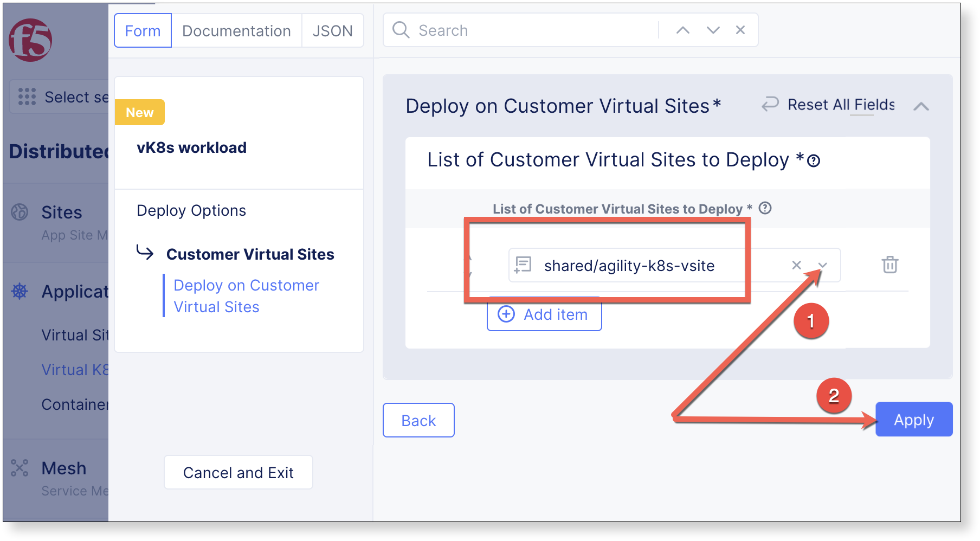This screenshot has height=541, width=980.
Task: Click help icon beside List of Customer Virtual Sites heading
Action: click(814, 161)
